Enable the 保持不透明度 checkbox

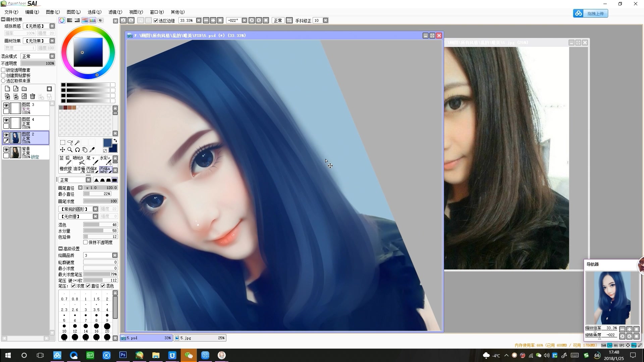[86, 242]
